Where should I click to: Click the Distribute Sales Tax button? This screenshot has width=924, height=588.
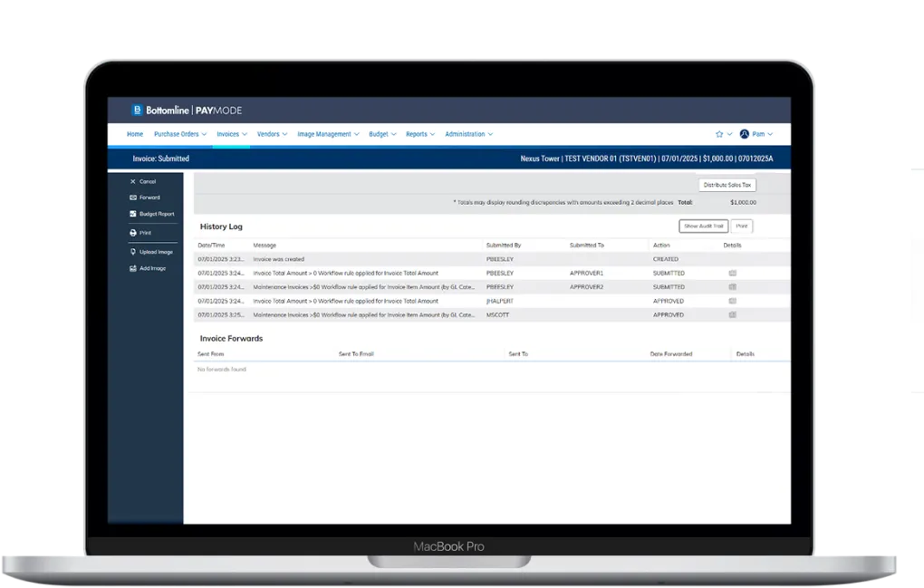727,185
